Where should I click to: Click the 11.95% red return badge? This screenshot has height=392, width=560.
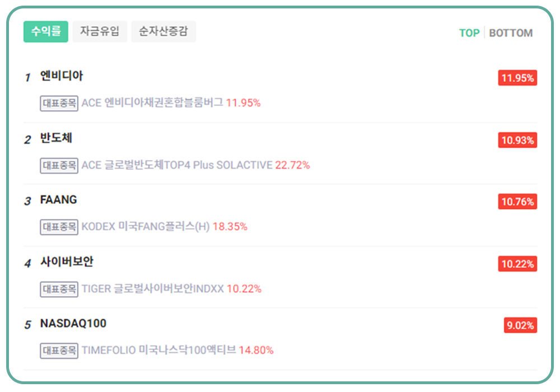(x=517, y=78)
